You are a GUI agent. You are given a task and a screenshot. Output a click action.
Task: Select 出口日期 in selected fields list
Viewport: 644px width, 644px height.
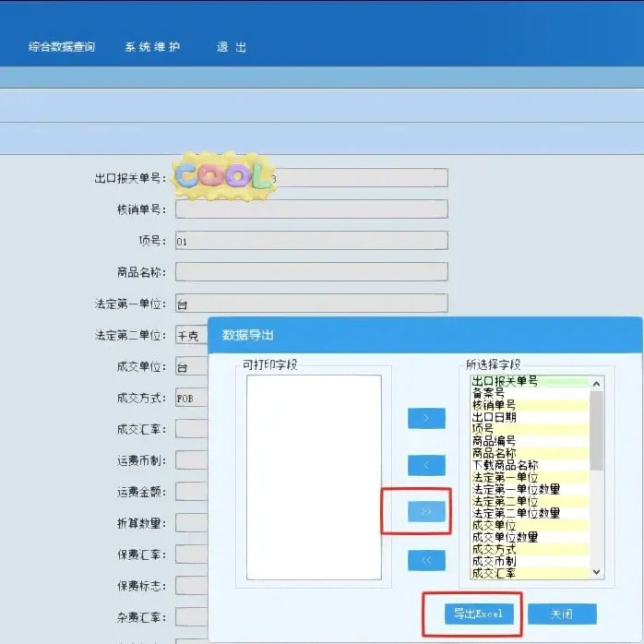click(x=530, y=417)
